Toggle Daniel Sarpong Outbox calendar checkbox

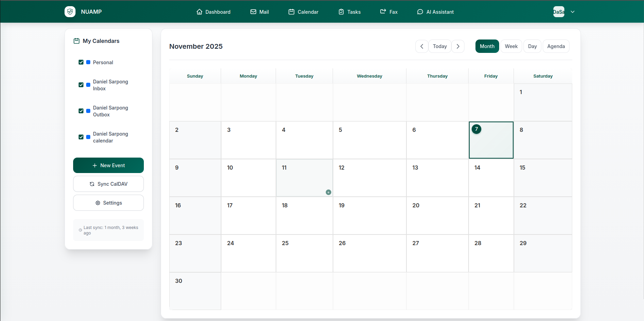pos(81,111)
